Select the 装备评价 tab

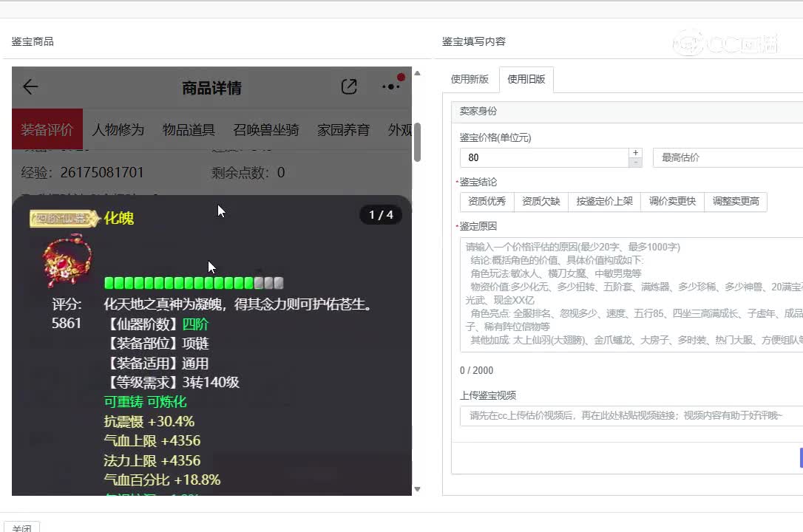point(47,130)
